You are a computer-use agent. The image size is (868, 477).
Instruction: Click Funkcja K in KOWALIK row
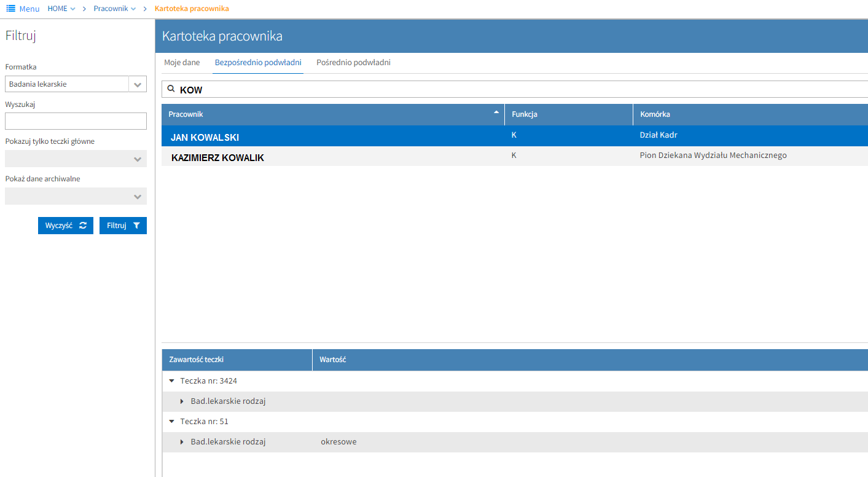point(514,156)
